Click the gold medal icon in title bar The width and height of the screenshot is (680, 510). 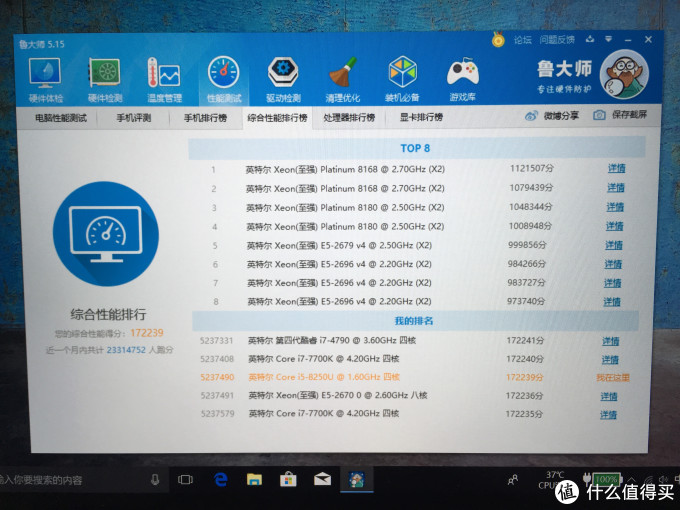point(498,40)
